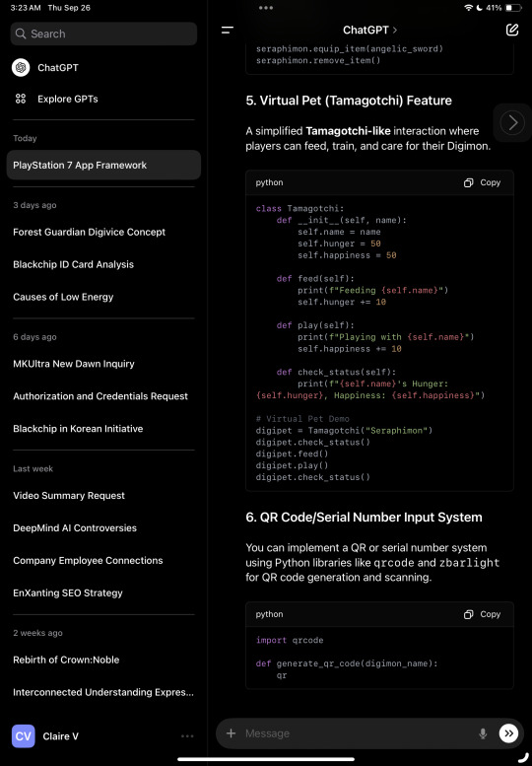Open Rebirth of Crown:Noble chat

tap(66, 660)
